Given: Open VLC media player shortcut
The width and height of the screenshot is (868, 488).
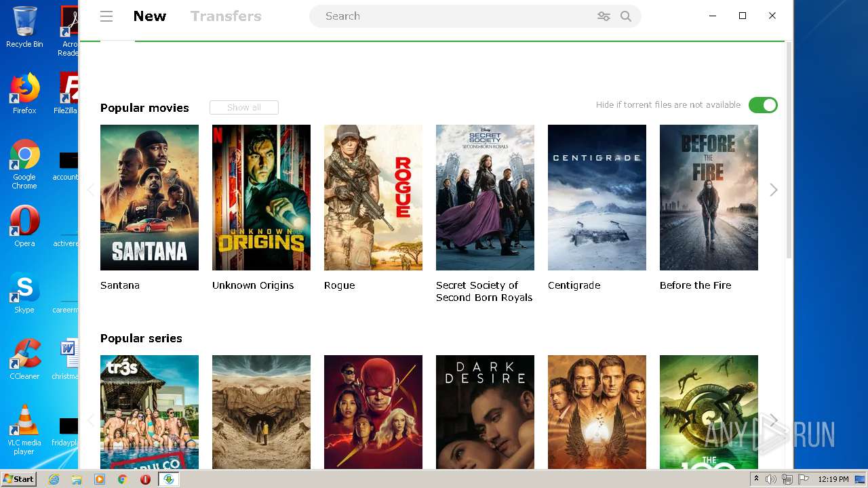Looking at the screenshot, I should click(24, 430).
